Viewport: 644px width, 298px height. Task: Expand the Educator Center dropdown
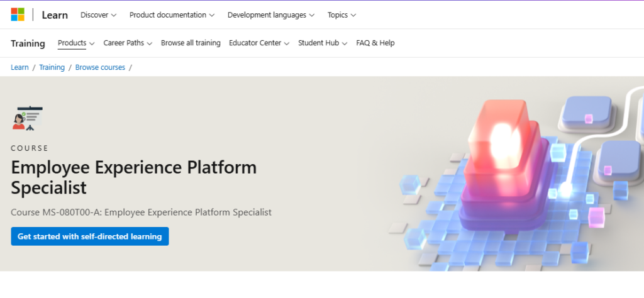pos(259,43)
